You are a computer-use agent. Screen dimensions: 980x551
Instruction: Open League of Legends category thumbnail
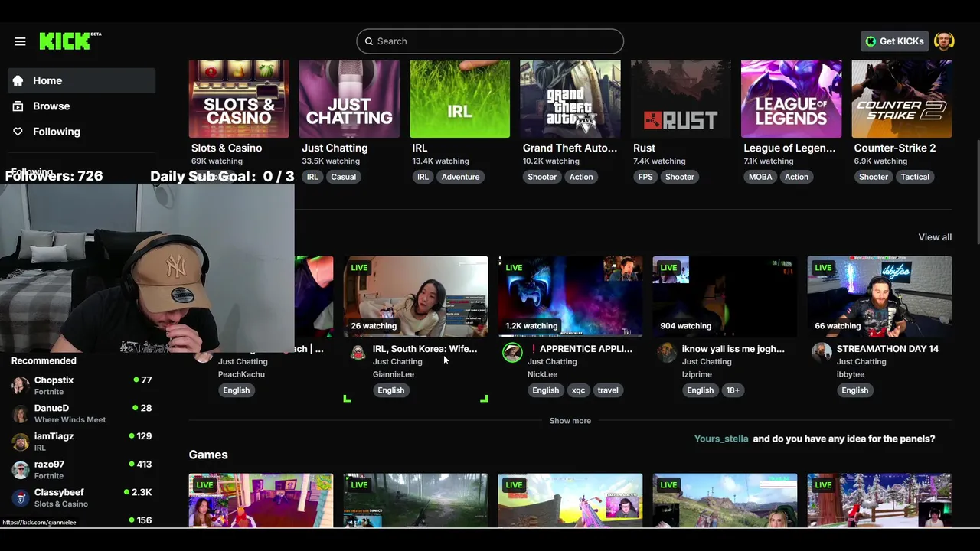[x=791, y=99]
